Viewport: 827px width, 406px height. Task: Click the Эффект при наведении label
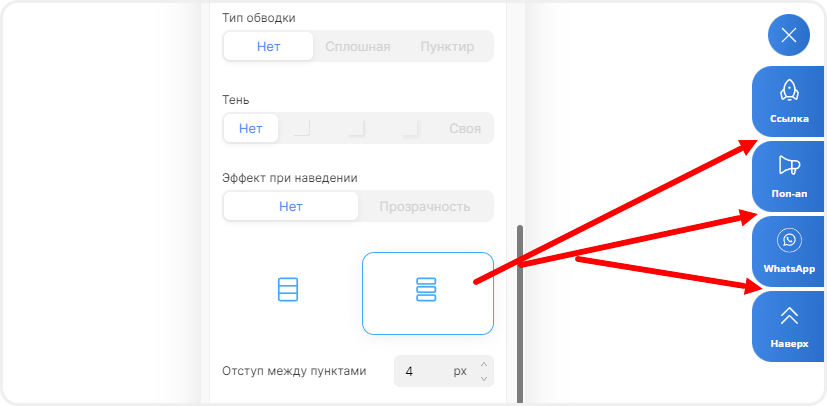[x=290, y=178]
